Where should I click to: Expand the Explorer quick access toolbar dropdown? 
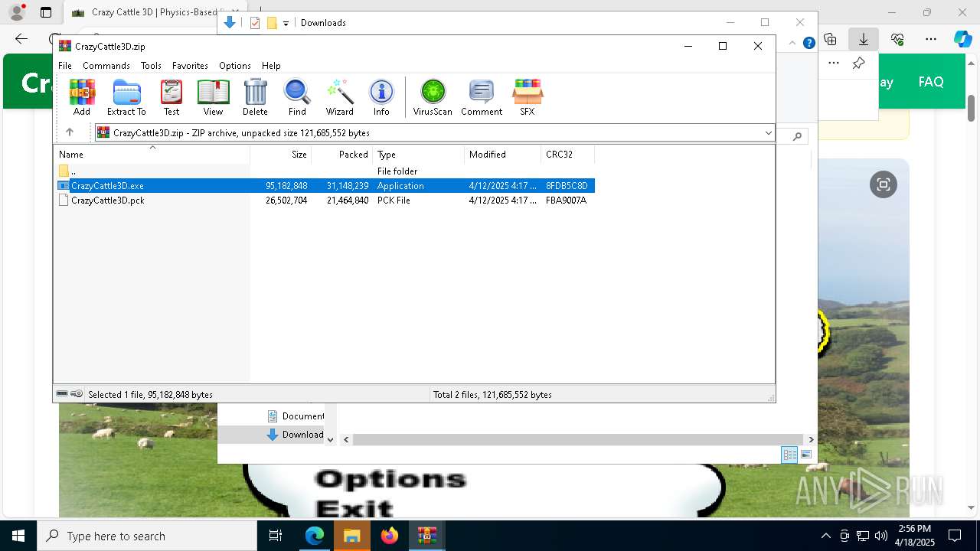[x=286, y=23]
